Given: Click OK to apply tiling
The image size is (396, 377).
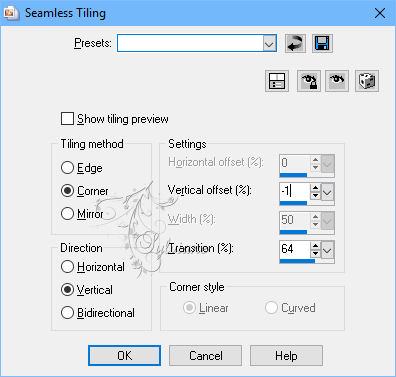Looking at the screenshot, I should (x=124, y=356).
